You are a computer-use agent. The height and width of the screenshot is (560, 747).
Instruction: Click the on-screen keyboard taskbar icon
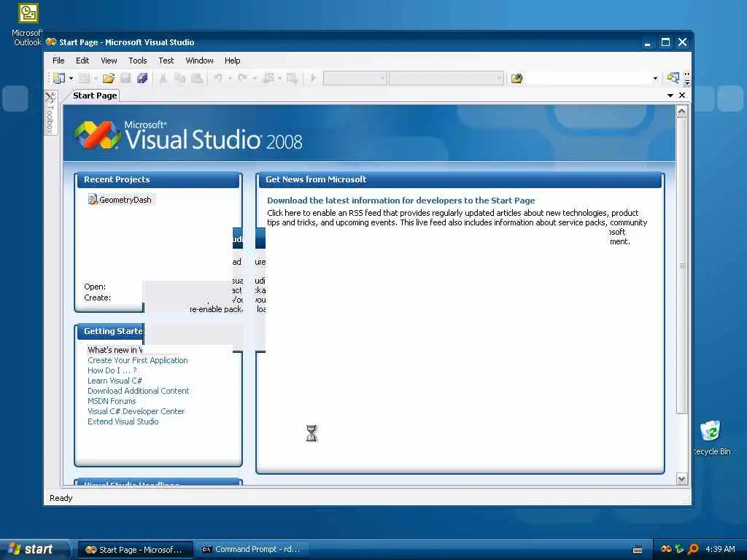pos(638,550)
